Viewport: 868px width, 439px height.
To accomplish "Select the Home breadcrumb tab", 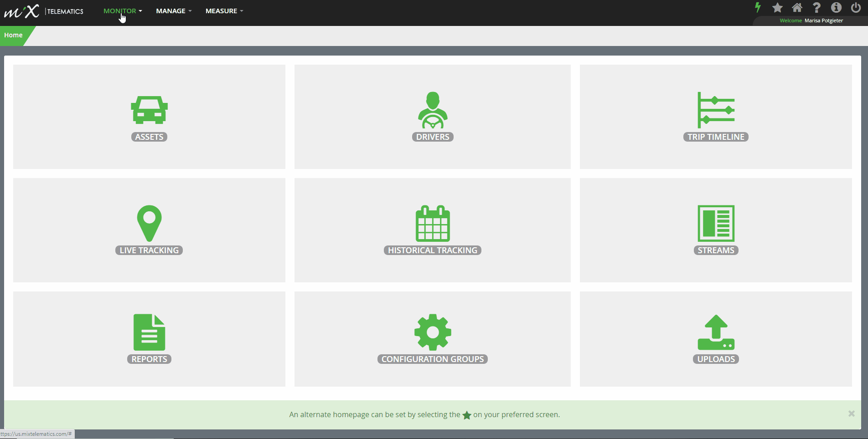I will 14,35.
